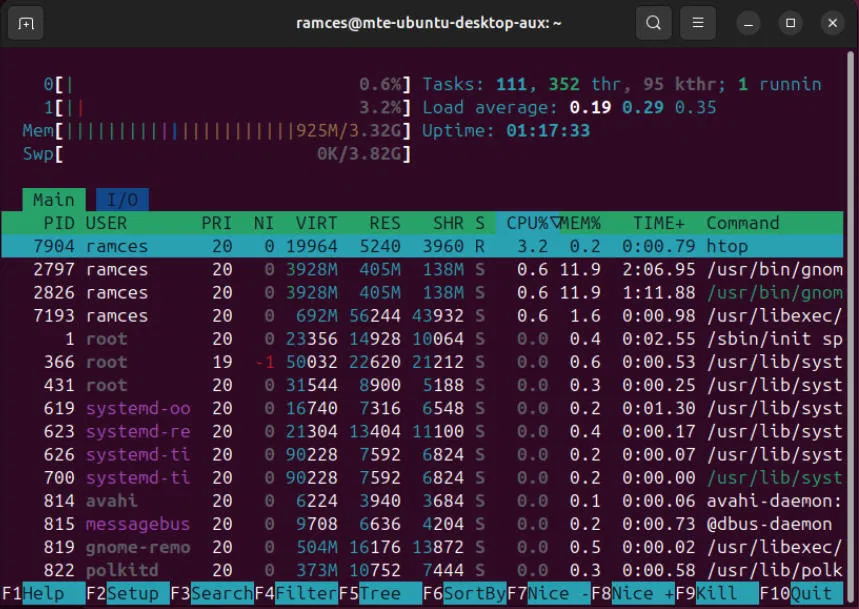Viewport: 859px width, 609px height.
Task: Open F2 Setup menu
Action: click(133, 593)
